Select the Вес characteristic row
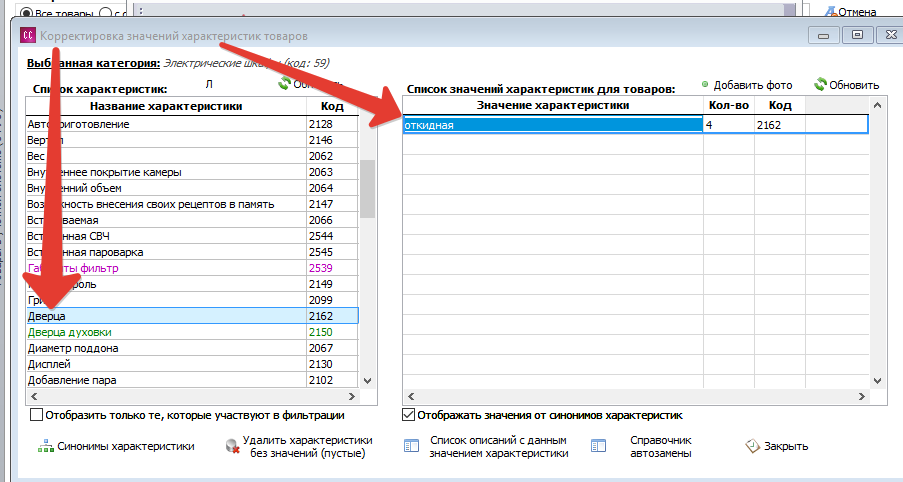 point(192,156)
